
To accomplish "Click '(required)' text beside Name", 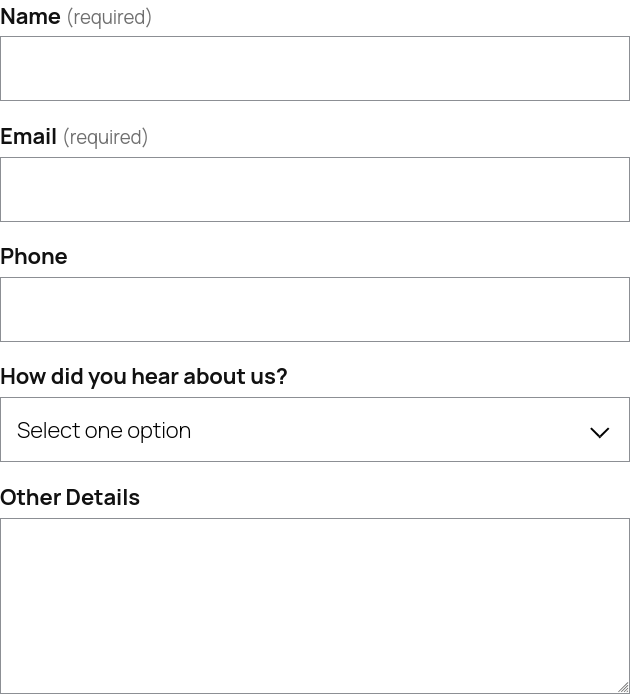I will 109,17.
